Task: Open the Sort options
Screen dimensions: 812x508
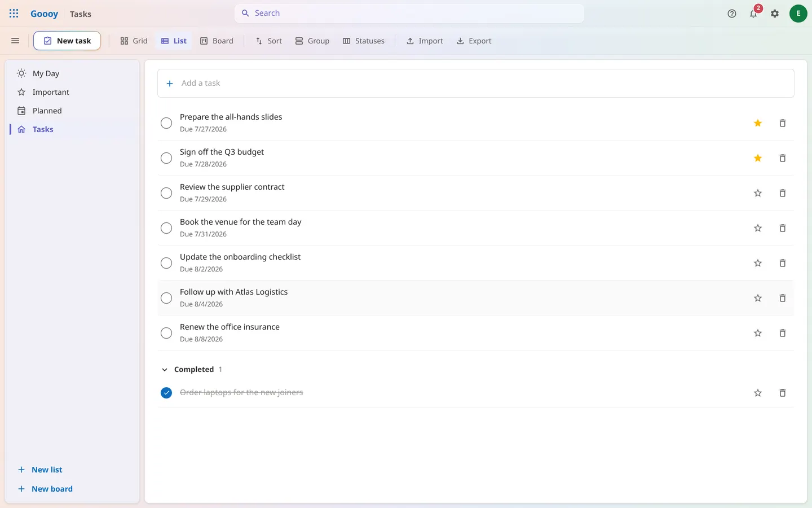Action: tap(268, 41)
